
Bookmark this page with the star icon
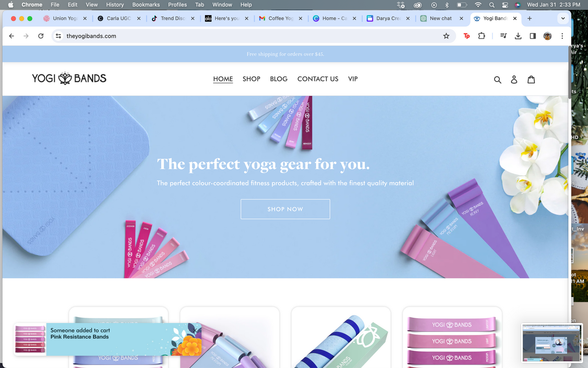pos(446,36)
